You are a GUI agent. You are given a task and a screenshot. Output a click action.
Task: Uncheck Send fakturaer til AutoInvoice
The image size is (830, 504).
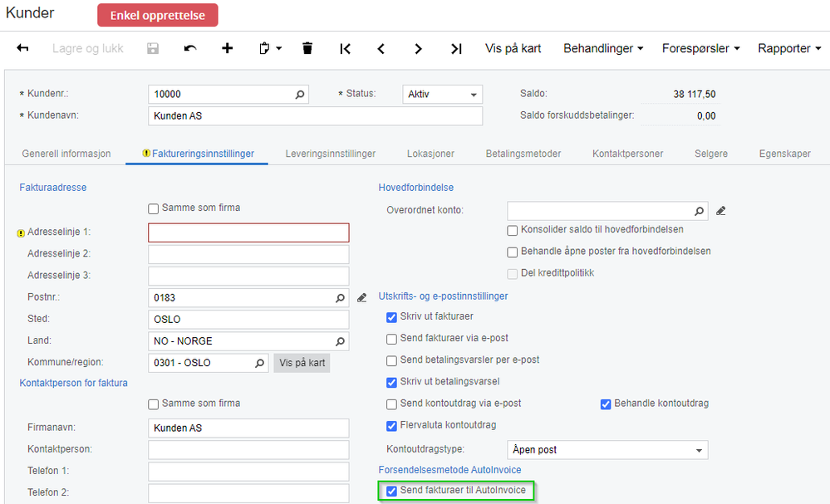pos(391,492)
